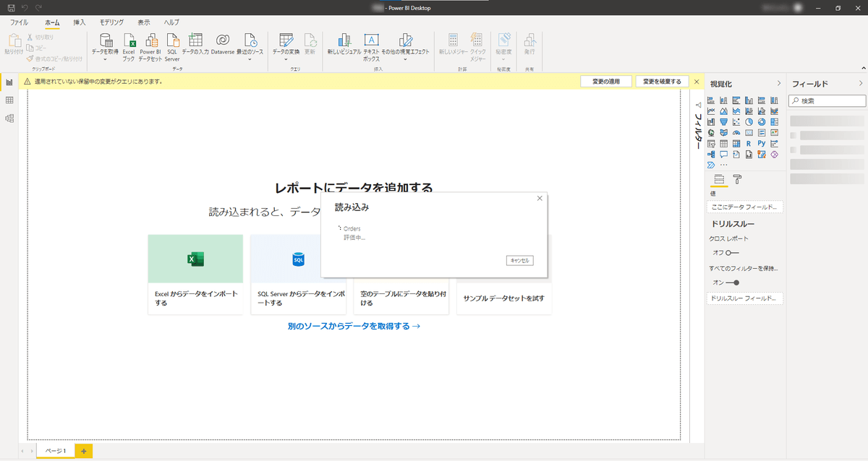Open the モデリング ribbon tab
Screen dimensions: 868x461
click(x=111, y=22)
